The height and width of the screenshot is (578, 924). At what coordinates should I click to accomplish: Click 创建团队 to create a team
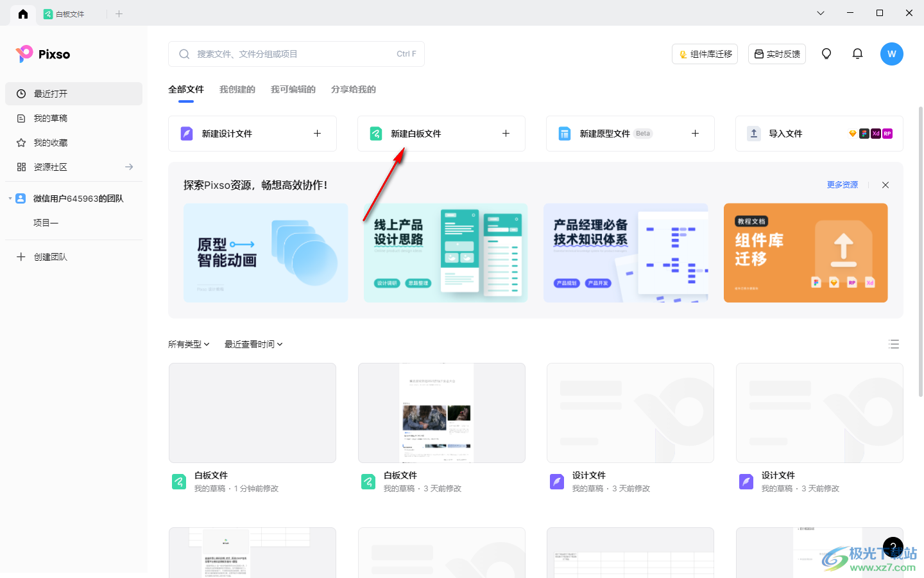(42, 257)
